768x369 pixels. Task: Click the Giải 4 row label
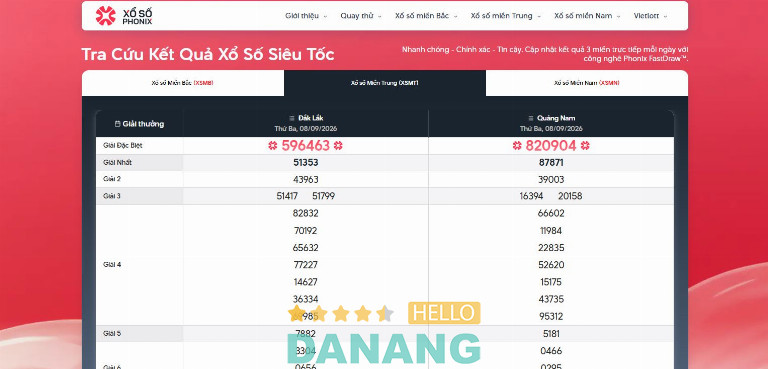(112, 265)
